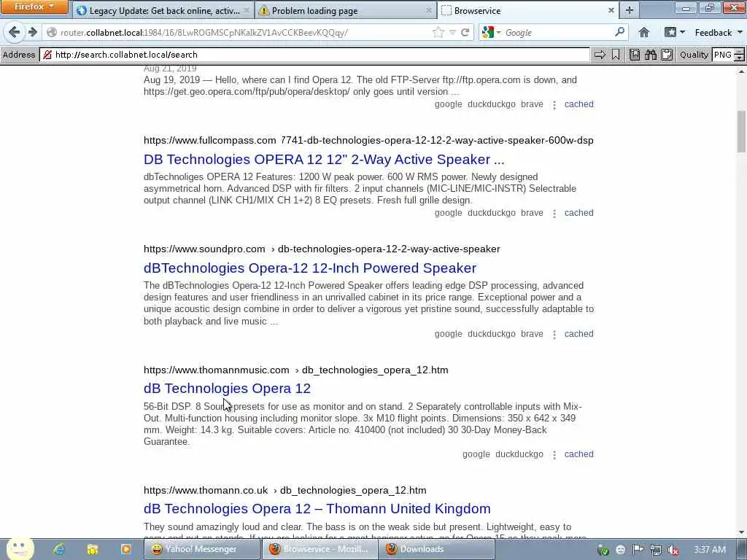Click the Quality PNG field

click(x=723, y=55)
